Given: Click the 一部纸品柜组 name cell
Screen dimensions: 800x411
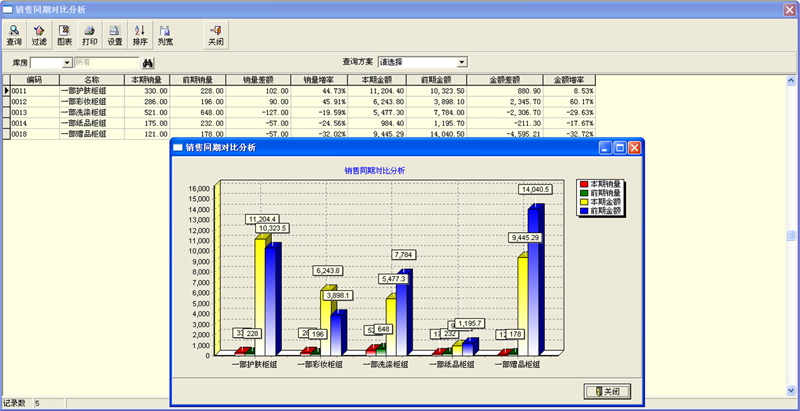Looking at the screenshot, I should [x=92, y=123].
